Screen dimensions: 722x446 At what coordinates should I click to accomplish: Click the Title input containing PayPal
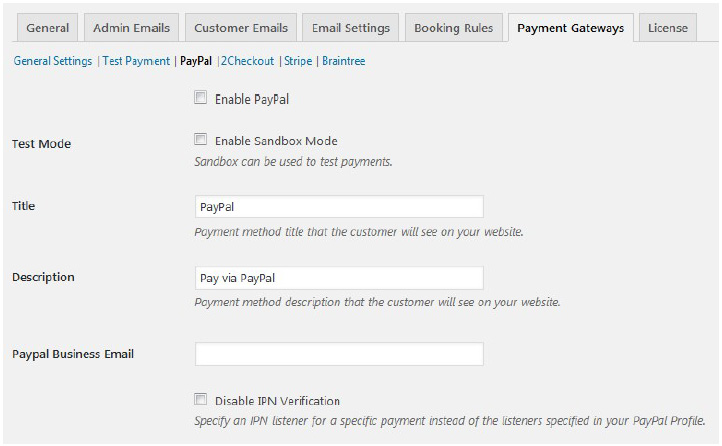click(339, 207)
